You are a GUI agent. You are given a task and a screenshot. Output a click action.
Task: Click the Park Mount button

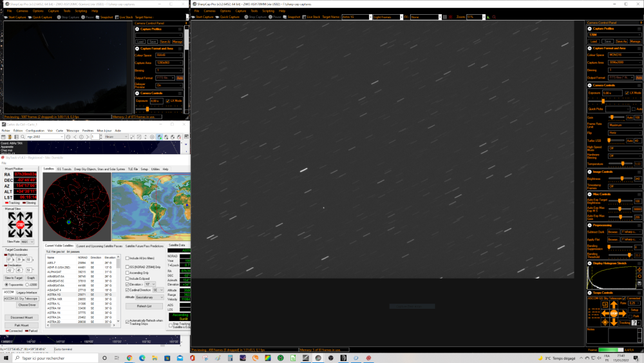[x=21, y=325]
